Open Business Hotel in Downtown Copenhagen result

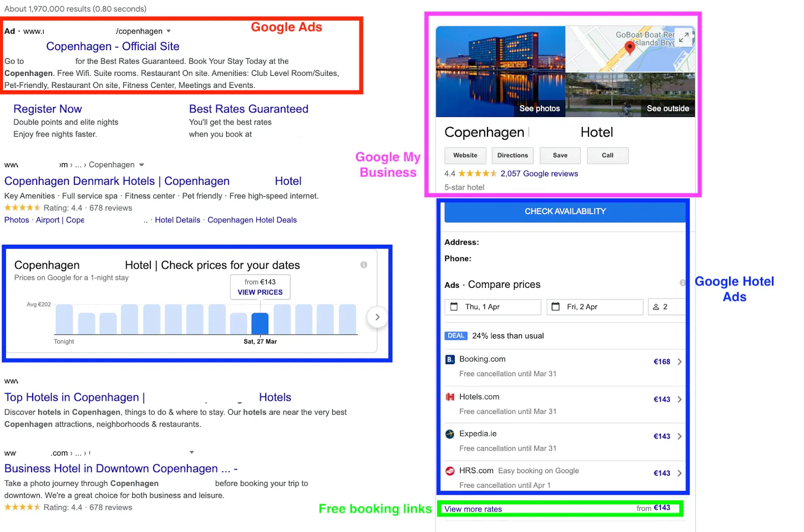[121, 469]
